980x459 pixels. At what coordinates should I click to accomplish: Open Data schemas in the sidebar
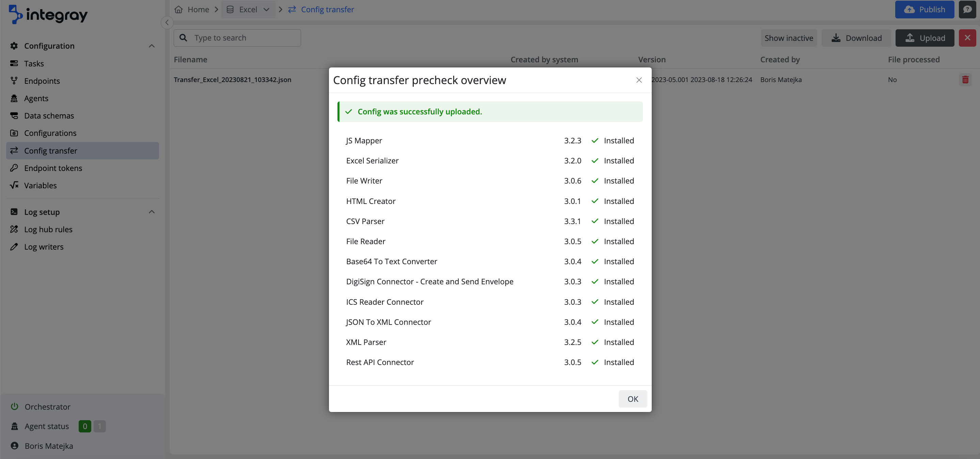click(49, 116)
